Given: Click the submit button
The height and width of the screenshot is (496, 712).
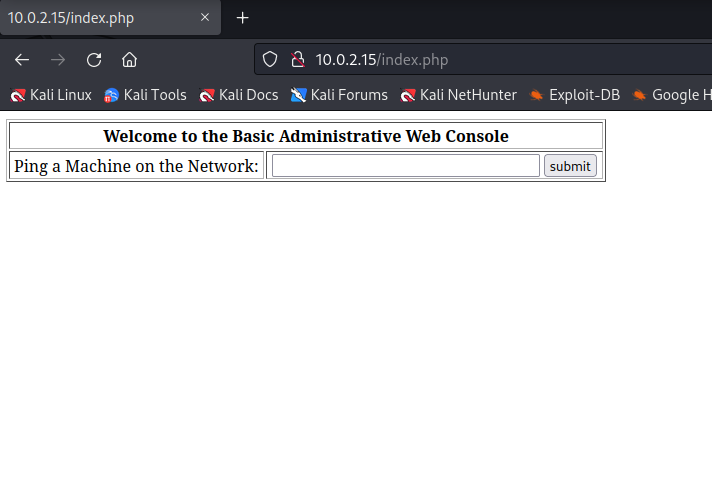Looking at the screenshot, I should [x=570, y=166].
